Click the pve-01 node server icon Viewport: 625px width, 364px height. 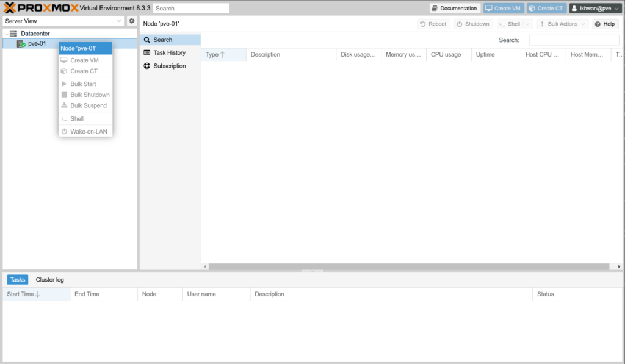[x=21, y=44]
